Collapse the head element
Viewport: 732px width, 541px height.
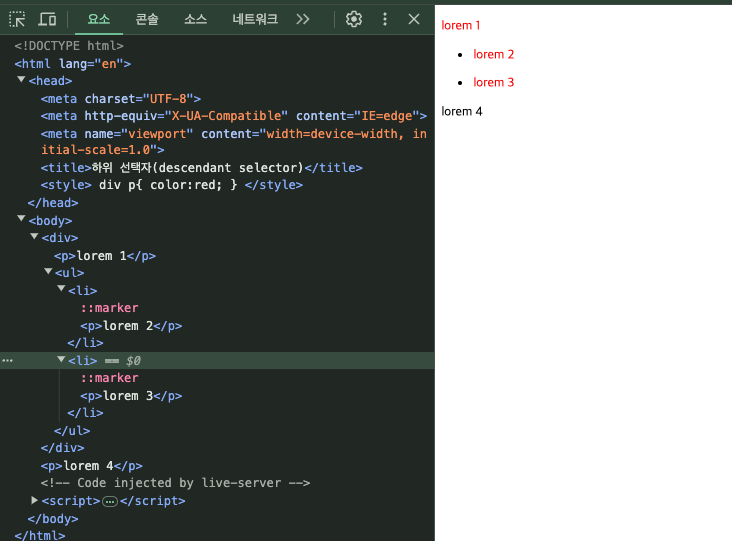pyautogui.click(x=21, y=80)
